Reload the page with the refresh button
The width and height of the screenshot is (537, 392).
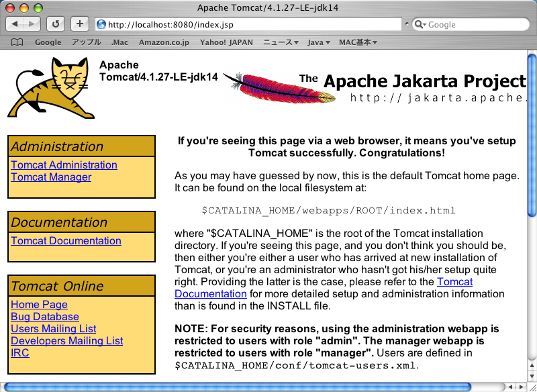56,24
